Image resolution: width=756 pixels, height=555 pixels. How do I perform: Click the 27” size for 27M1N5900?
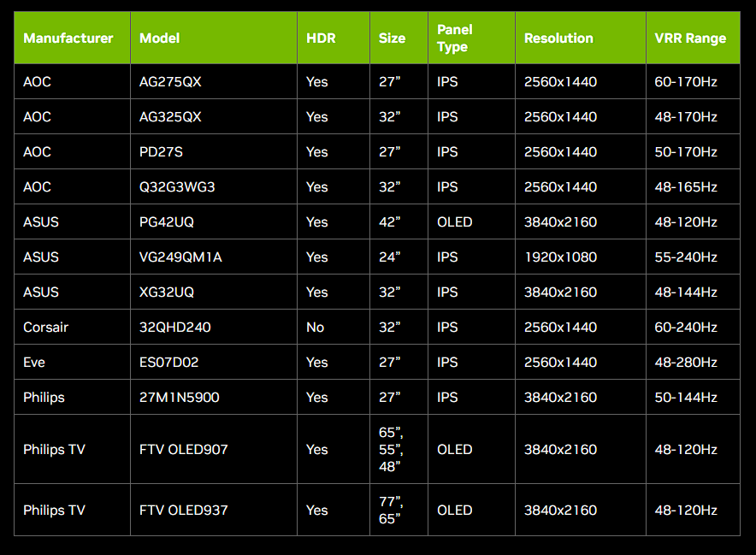399,398
